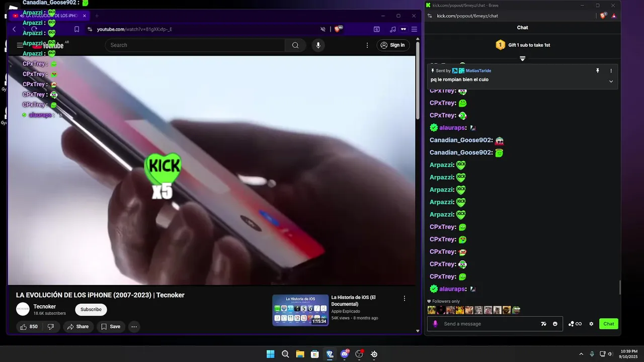Select the Pepe frog quick emote
The height and width of the screenshot is (362, 644).
(516, 310)
